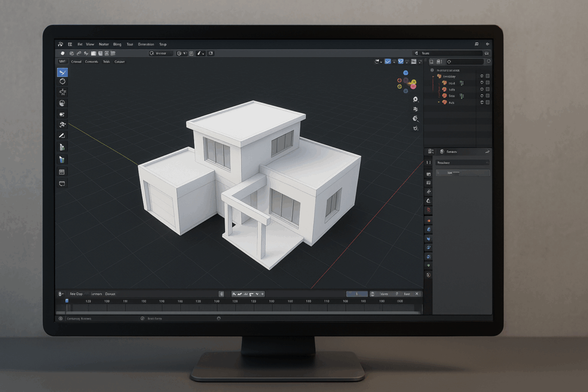588x392 pixels.
Task: Click the bottom-most icon in left toolbar
Action: (x=62, y=184)
